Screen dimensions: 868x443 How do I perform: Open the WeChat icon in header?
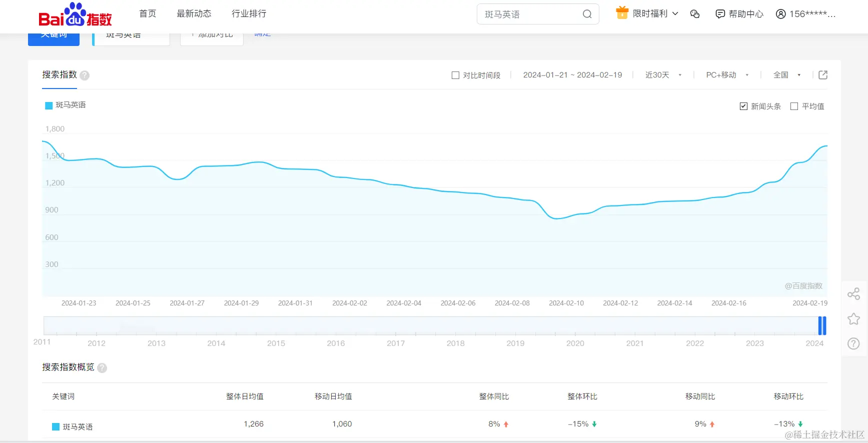695,14
